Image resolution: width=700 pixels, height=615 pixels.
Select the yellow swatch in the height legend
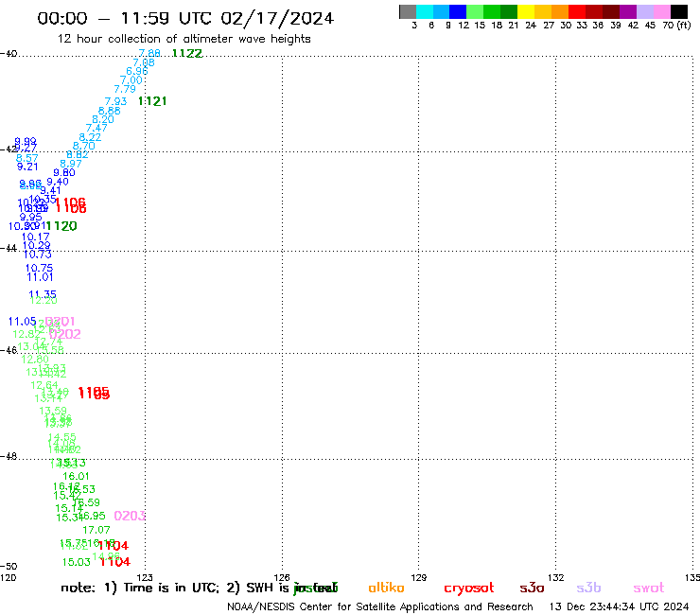tap(526, 11)
